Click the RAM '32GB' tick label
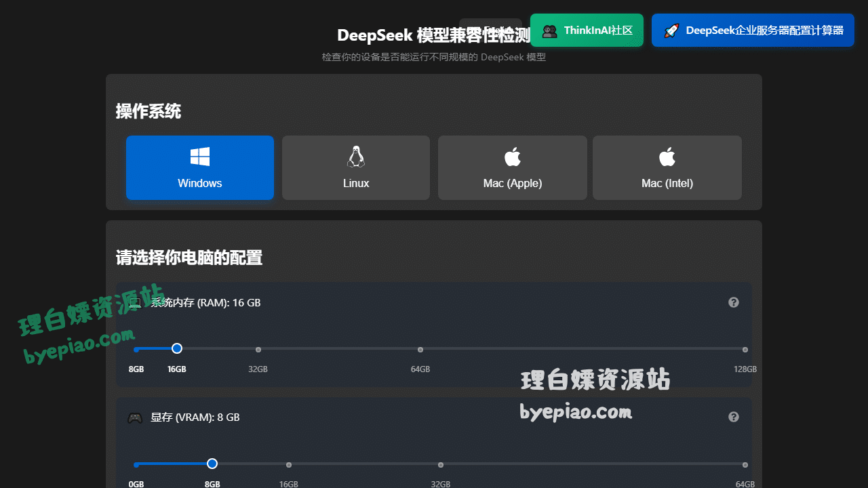868x488 pixels. point(258,369)
